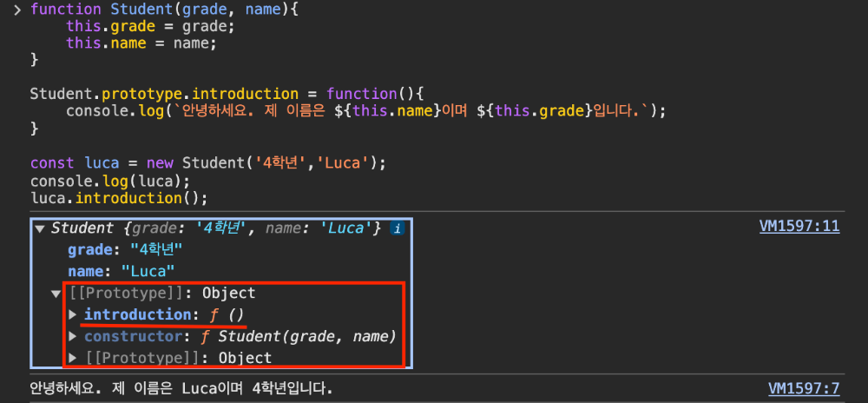Expand the nested [[Prototype]]: Object arrow
This screenshot has width=868, height=403.
[73, 358]
